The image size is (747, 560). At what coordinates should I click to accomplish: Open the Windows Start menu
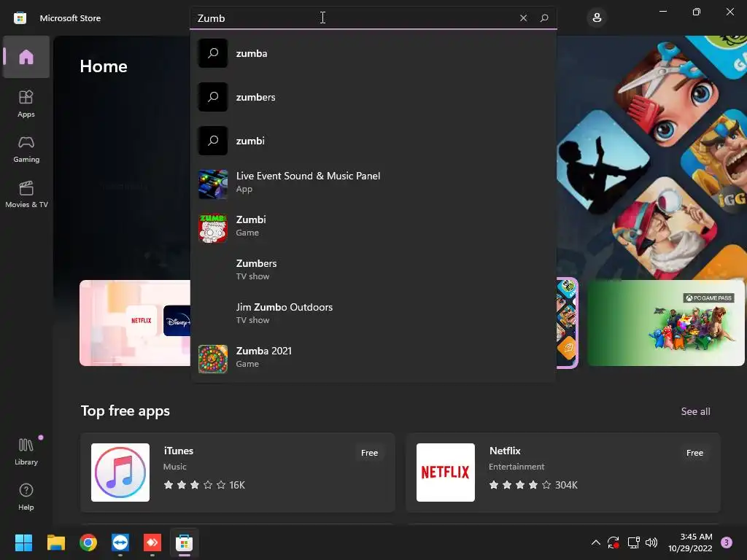click(23, 542)
